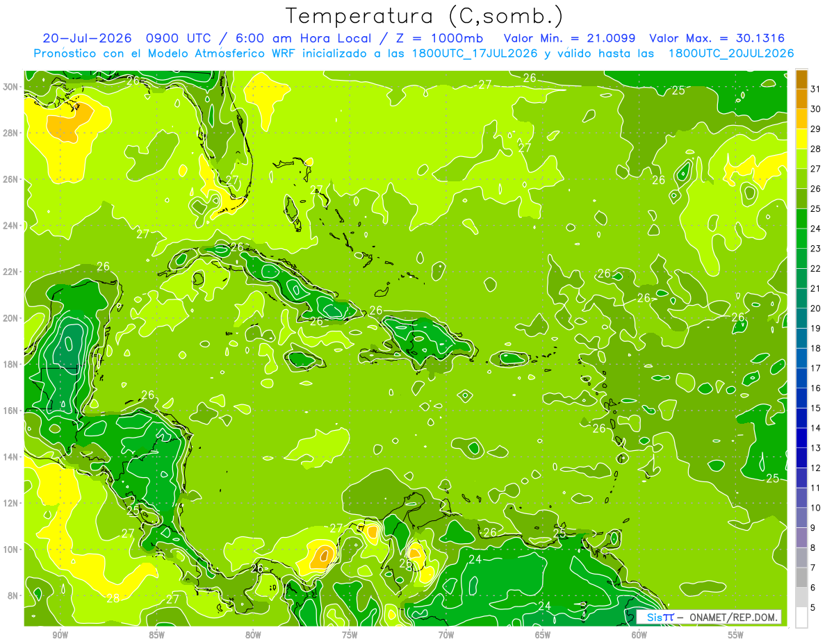Click the '24N' latitude axis label
The height and width of the screenshot is (644, 834).
12,225
